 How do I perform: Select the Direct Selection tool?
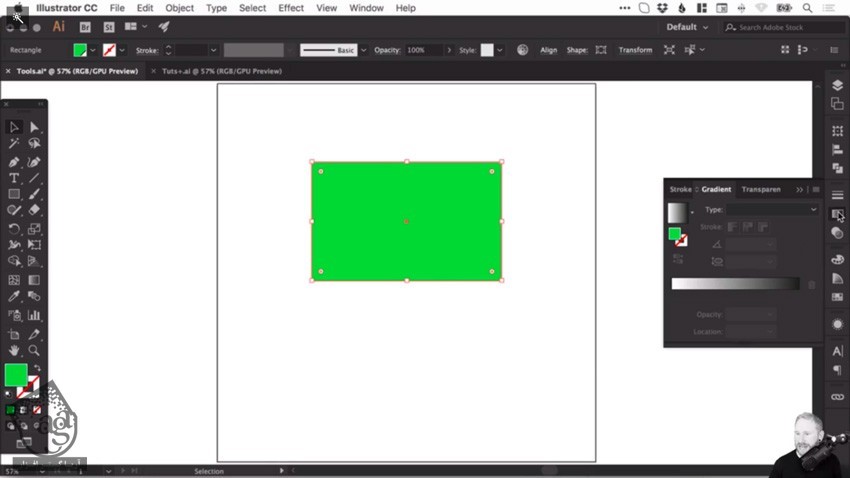pyautogui.click(x=34, y=127)
